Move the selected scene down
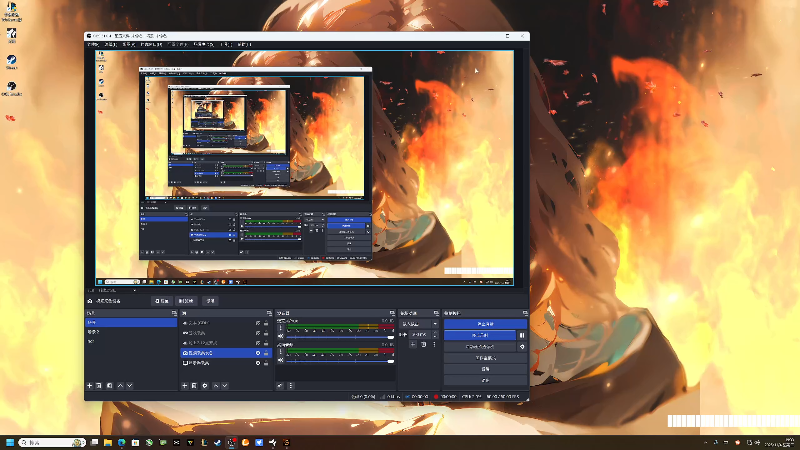Image resolution: width=800 pixels, height=450 pixels. [130, 386]
